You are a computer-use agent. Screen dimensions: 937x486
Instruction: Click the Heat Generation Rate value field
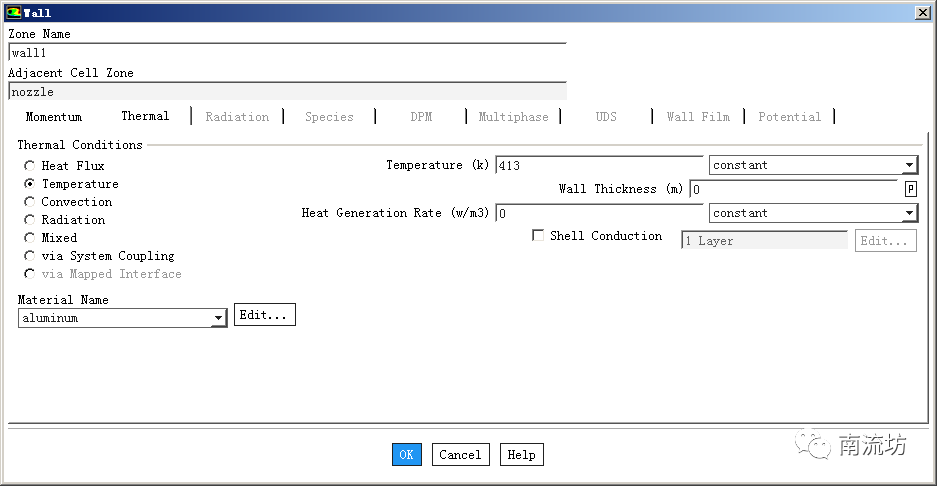pyautogui.click(x=599, y=213)
